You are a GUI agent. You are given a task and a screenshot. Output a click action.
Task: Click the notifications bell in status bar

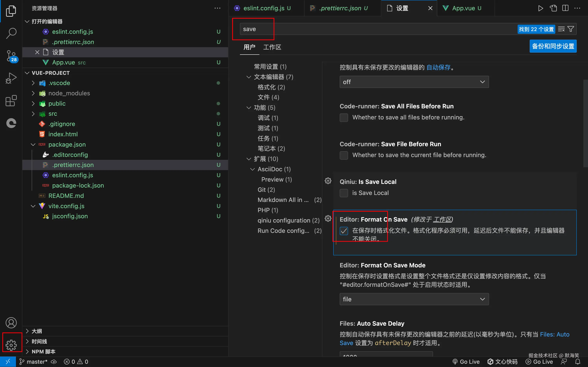[578, 362]
